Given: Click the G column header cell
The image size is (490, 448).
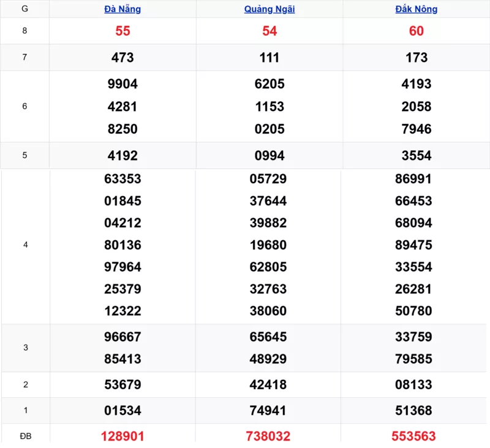Looking at the screenshot, I should click(24, 9).
